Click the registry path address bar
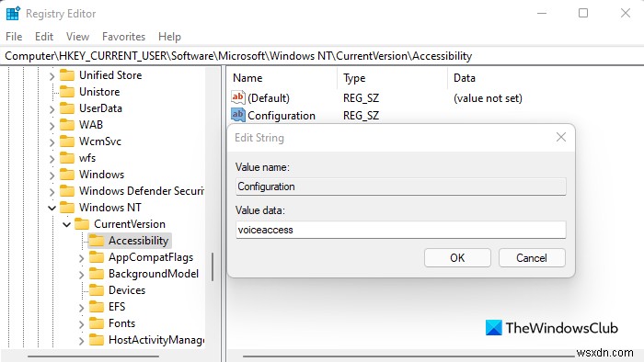 pyautogui.click(x=322, y=56)
